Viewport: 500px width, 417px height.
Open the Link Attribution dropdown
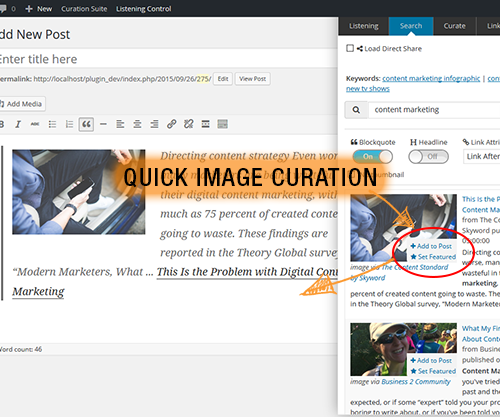[x=482, y=156]
